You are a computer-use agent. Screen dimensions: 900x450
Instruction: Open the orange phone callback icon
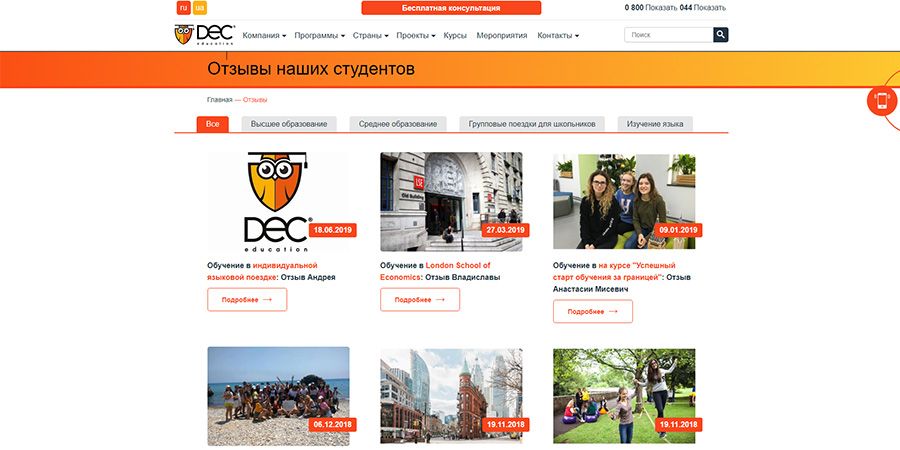[882, 101]
